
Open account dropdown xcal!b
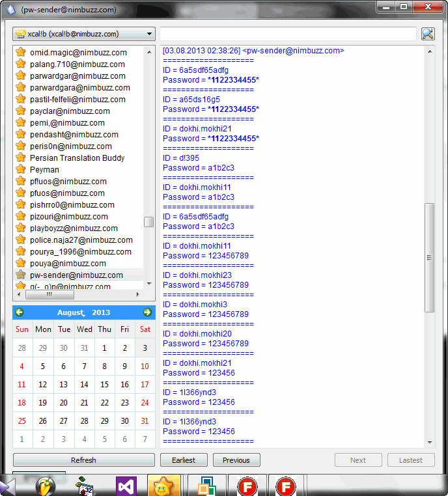[84, 34]
